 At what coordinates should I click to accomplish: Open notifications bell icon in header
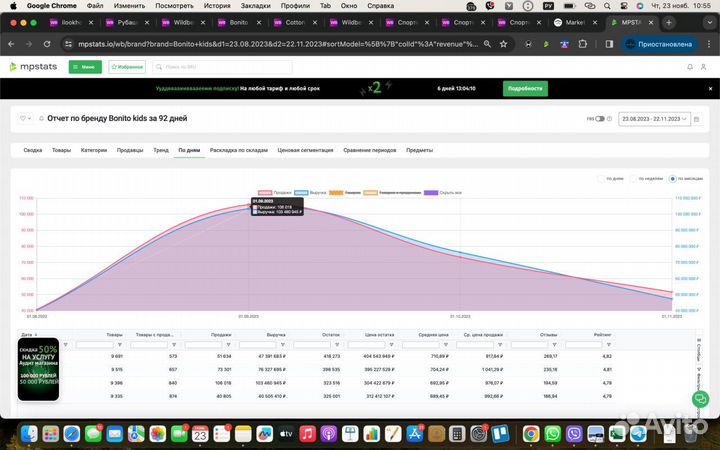pyautogui.click(x=689, y=67)
